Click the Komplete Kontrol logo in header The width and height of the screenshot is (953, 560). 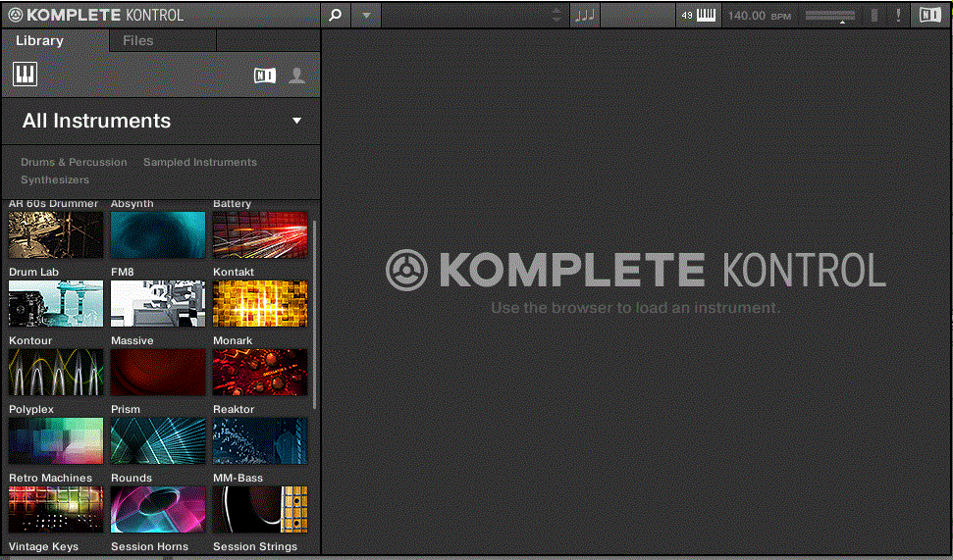click(96, 15)
